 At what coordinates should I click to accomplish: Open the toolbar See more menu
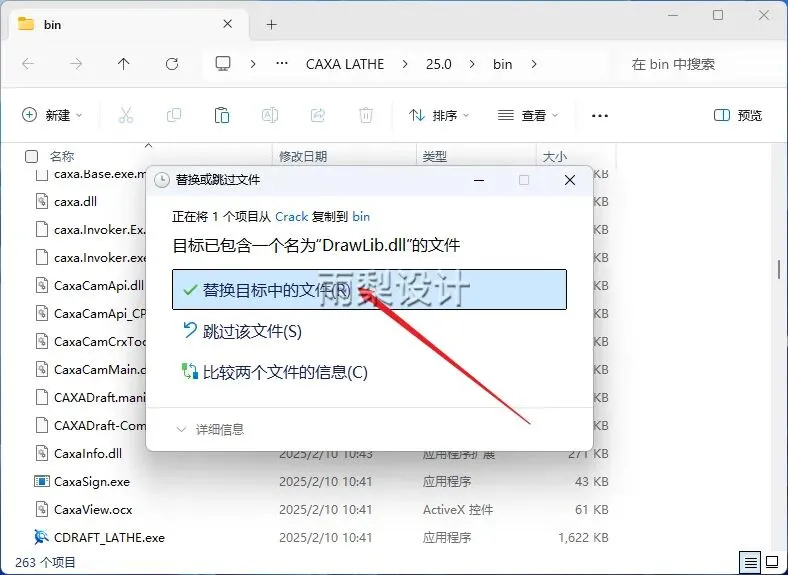pyautogui.click(x=600, y=116)
